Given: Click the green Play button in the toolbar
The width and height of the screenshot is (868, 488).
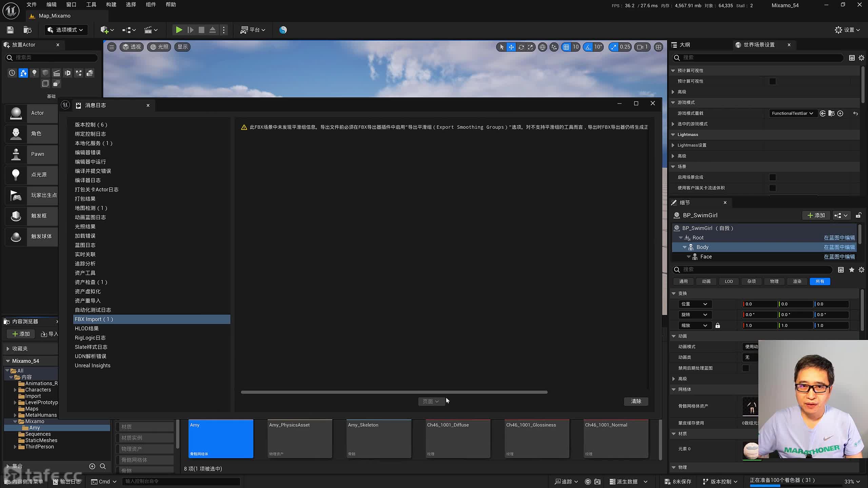Looking at the screenshot, I should (x=179, y=30).
